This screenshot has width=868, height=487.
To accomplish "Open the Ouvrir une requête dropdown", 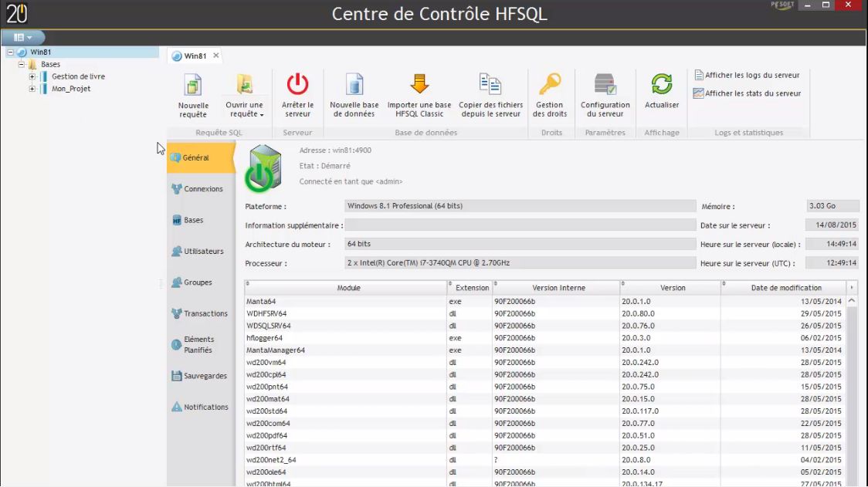I will click(244, 95).
